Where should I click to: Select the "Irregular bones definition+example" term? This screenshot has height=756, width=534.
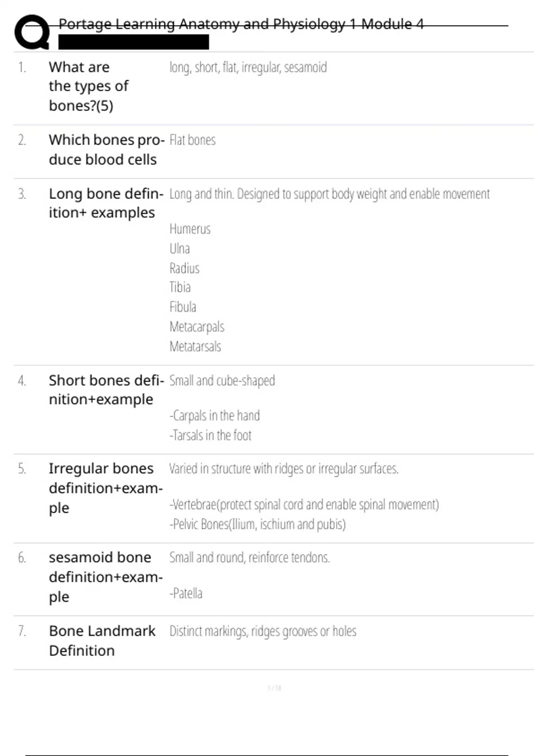pos(105,488)
